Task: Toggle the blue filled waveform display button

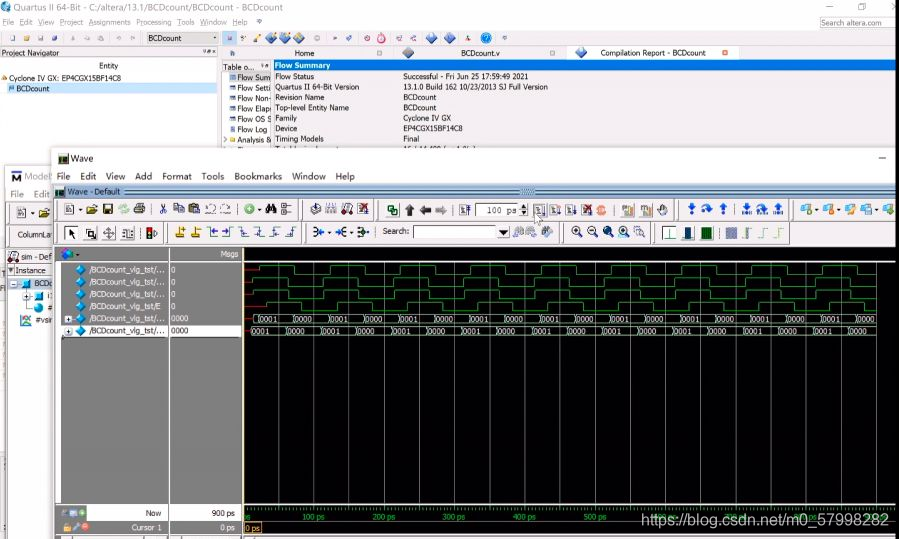Action: (687, 233)
